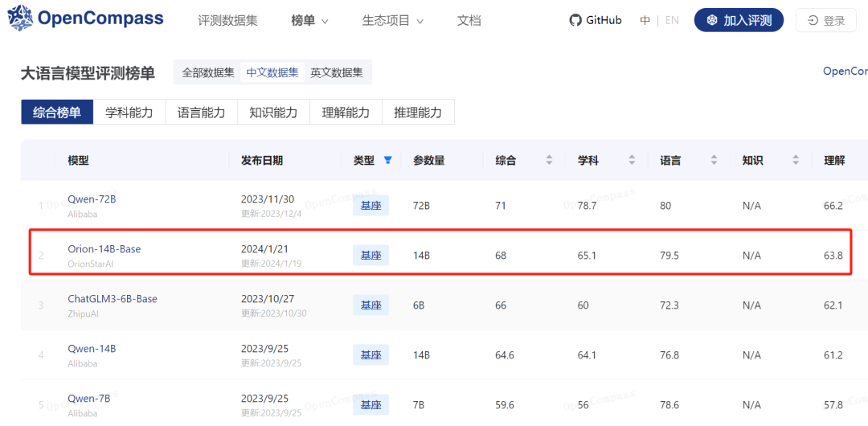Click the login icon in 登录 button
868x426 pixels.
[813, 21]
